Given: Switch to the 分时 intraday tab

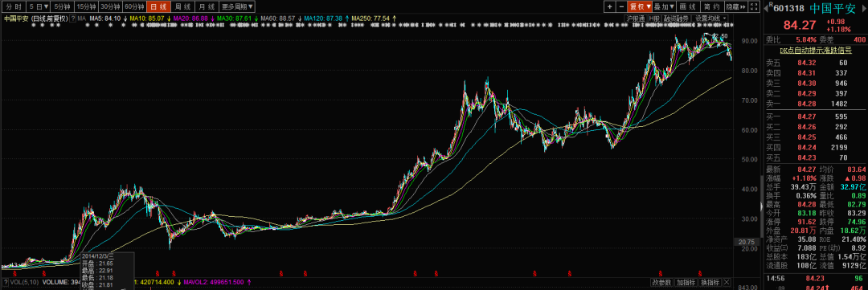Looking at the screenshot, I should coord(14,6).
